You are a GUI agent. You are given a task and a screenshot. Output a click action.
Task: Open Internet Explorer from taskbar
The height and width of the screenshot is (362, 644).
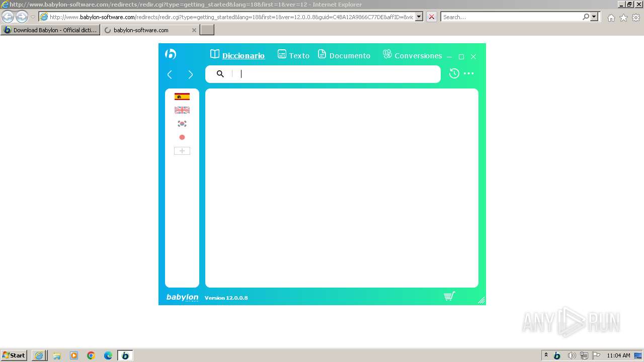[x=39, y=355]
